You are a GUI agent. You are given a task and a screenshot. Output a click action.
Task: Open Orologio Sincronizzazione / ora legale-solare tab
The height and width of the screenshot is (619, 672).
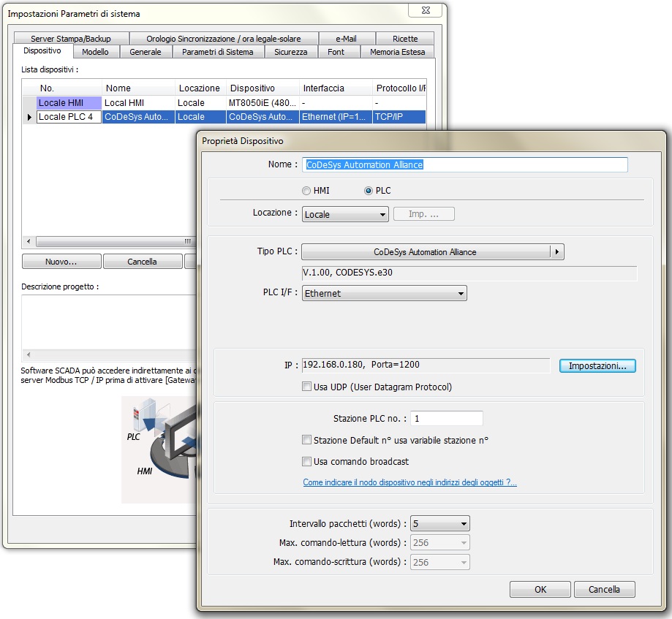pyautogui.click(x=224, y=39)
